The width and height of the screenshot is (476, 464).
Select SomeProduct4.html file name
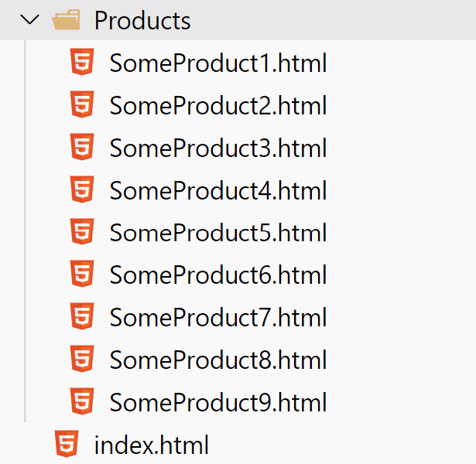click(x=218, y=190)
